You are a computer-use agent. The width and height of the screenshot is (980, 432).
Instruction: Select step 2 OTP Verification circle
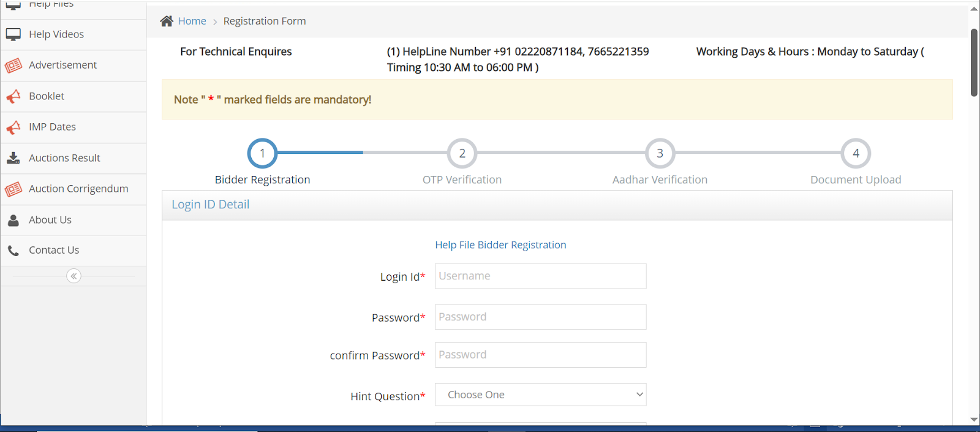pos(462,153)
